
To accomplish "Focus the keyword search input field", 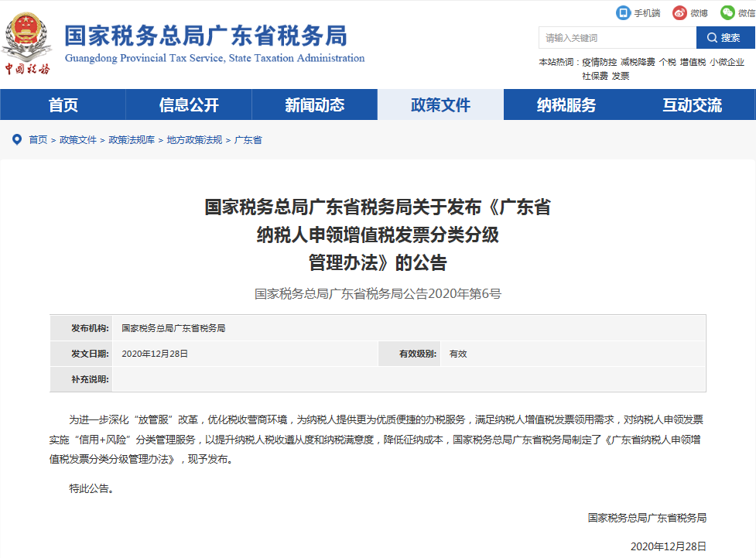I will click(x=617, y=38).
